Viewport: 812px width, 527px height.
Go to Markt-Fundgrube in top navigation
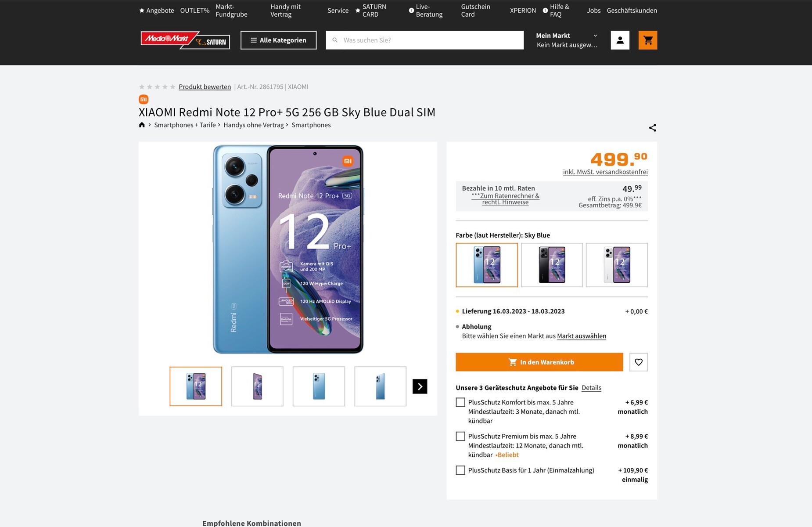231,11
